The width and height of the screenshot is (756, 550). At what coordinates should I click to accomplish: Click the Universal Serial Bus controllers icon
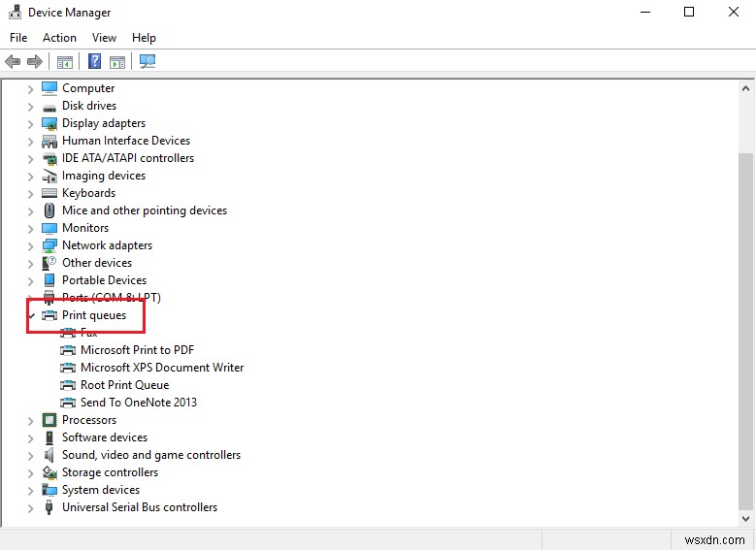point(49,507)
